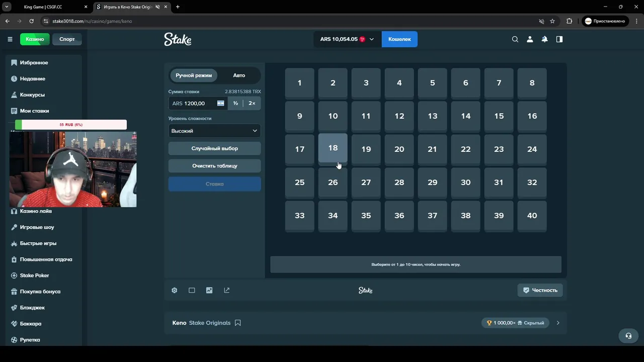644x362 pixels.
Task: Click the currency flag icon in bet field
Action: (x=220, y=103)
